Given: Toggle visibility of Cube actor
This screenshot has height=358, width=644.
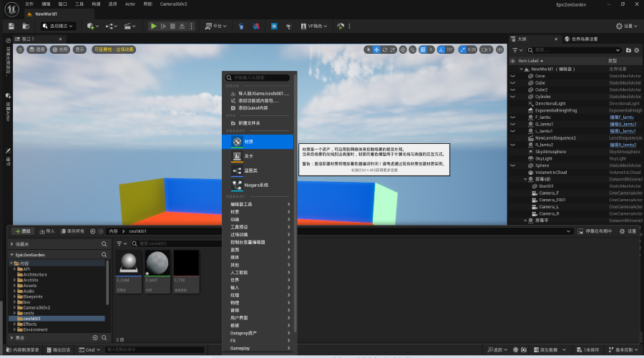Looking at the screenshot, I should [512, 82].
